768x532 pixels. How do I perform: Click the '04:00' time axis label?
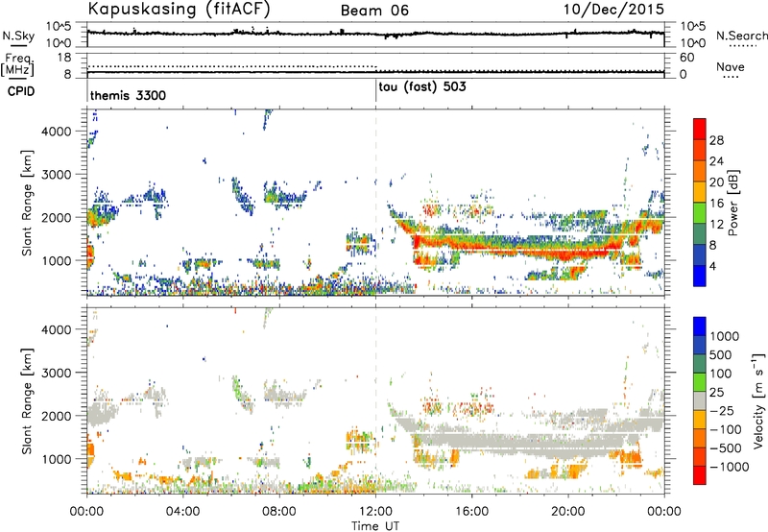(183, 512)
